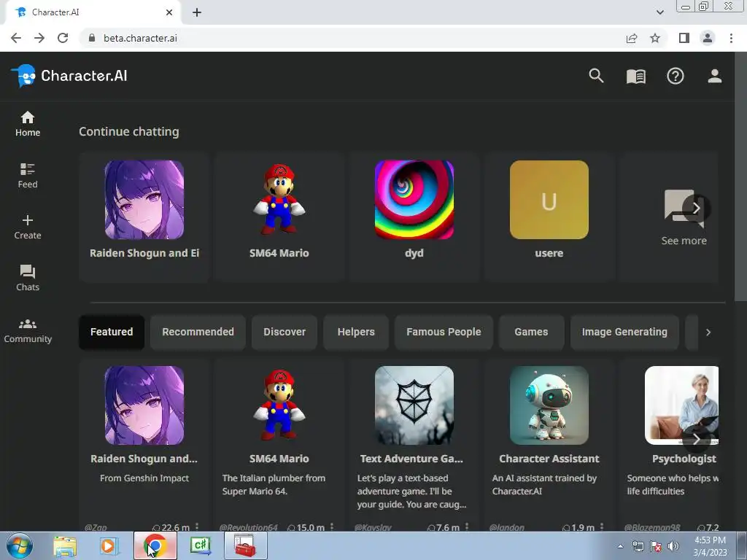Click the browser forward arrow
The image size is (747, 560).
coord(39,38)
